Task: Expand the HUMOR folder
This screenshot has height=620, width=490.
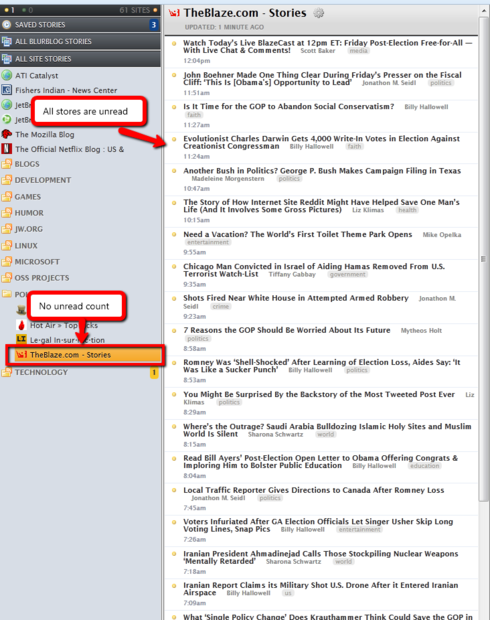Action: [x=80, y=213]
